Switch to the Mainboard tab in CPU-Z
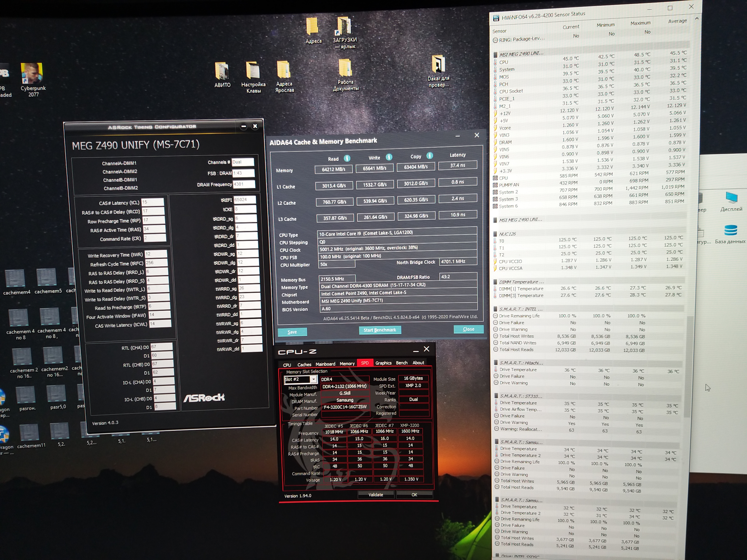Screen dimensions: 747x560 (325, 364)
